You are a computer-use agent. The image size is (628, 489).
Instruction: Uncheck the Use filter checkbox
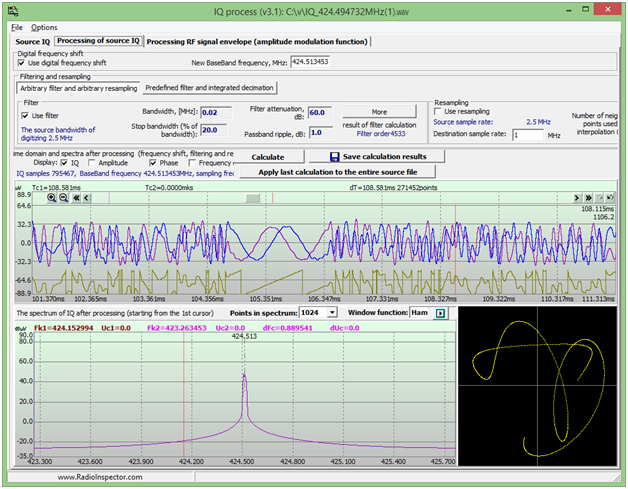[x=25, y=115]
